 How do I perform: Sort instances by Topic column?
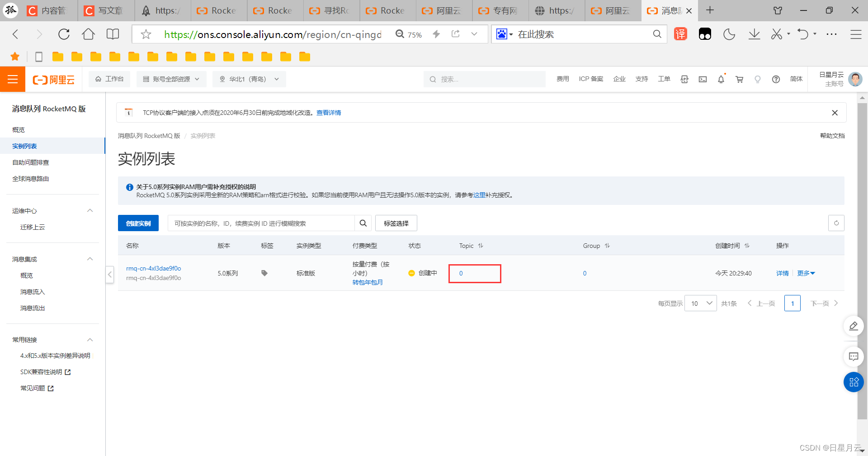click(x=481, y=246)
